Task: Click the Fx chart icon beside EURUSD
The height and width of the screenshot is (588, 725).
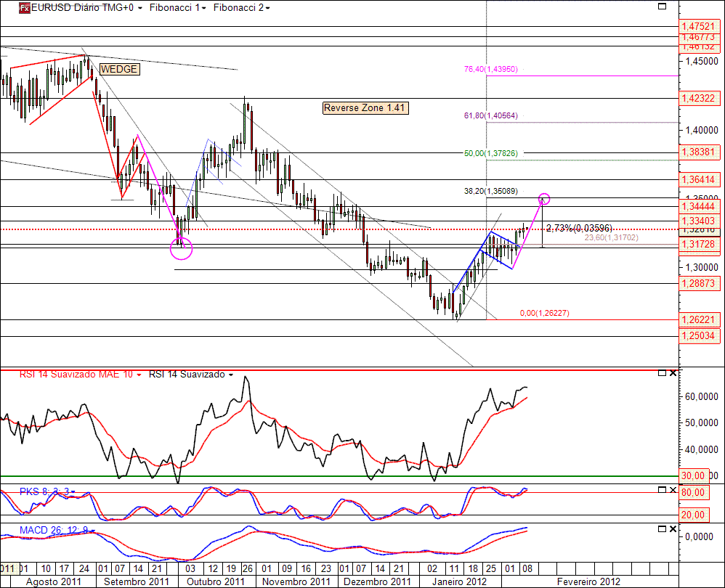Action: tap(25, 8)
